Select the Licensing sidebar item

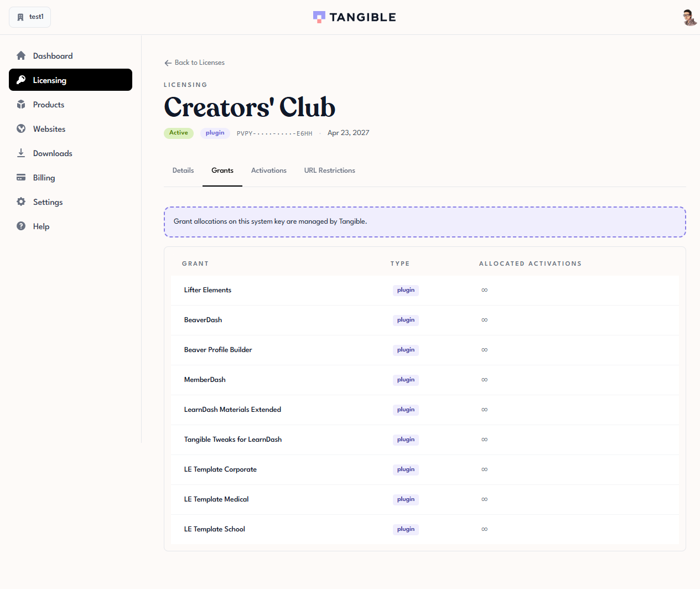70,80
